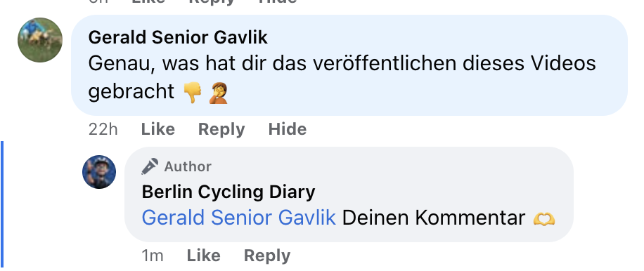644x271 pixels.
Task: Open the Berlin Cycling Diary page name
Action: 228,192
